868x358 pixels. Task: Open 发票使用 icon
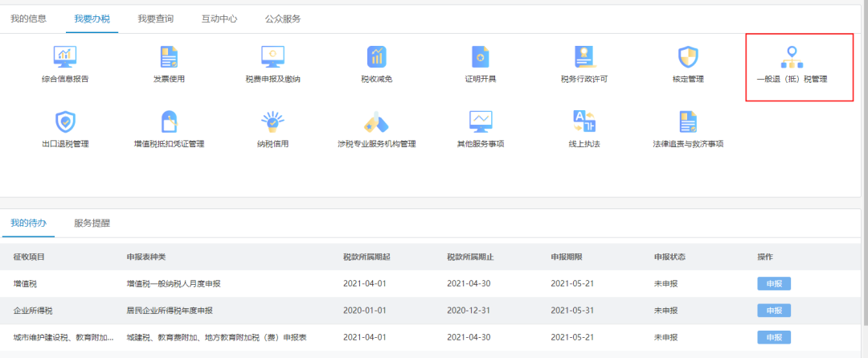pos(169,57)
